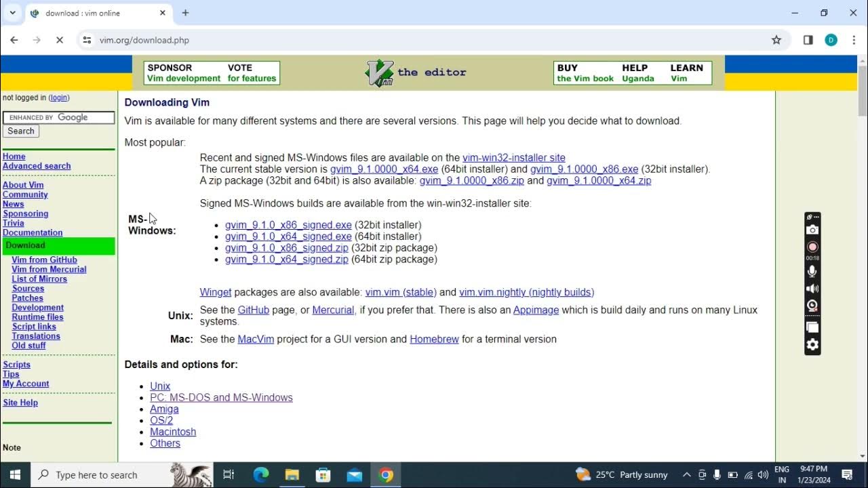The width and height of the screenshot is (868, 488).
Task: Close the download : vim online tab
Action: coord(163,13)
